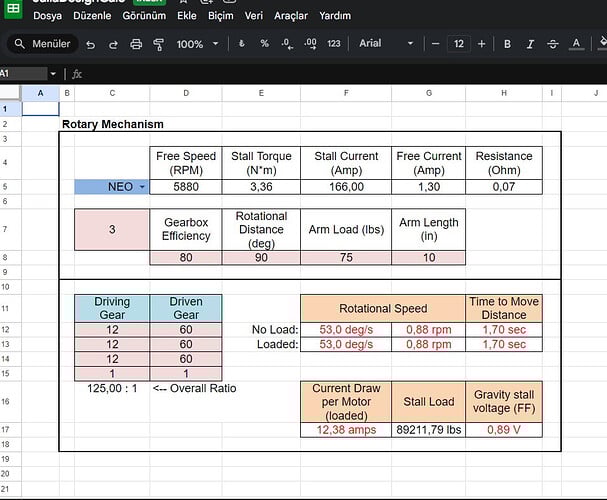607x500 pixels.
Task: Open the name box dropdown arrow
Action: (x=53, y=74)
